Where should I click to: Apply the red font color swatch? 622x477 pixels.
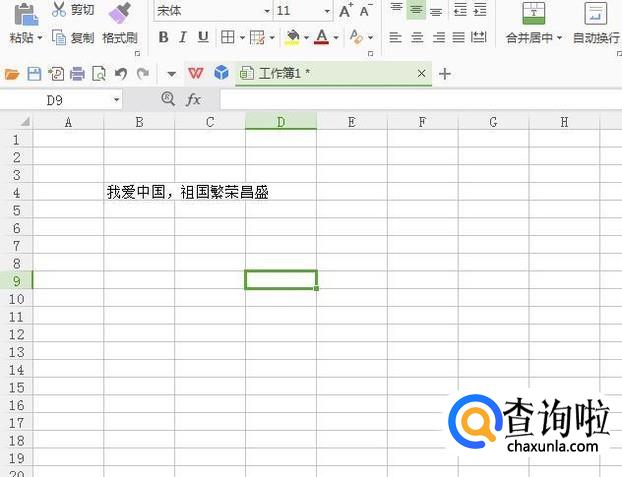click(321, 37)
